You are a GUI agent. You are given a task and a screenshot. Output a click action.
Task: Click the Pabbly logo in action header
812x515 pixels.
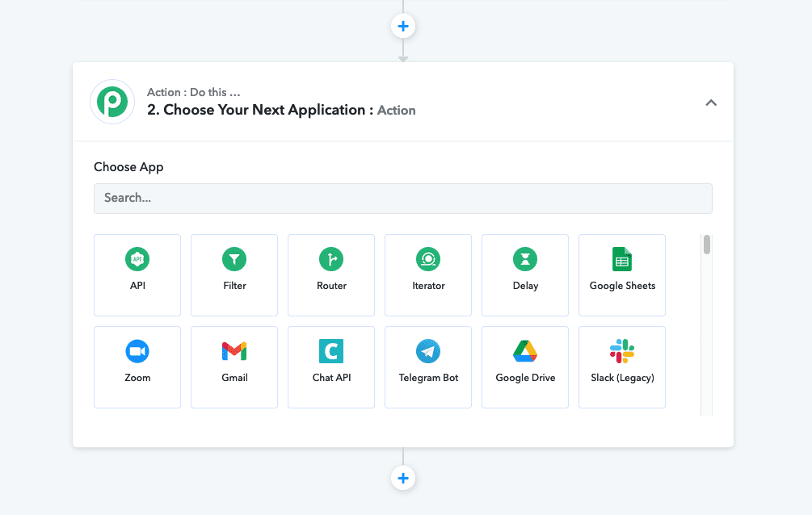click(x=112, y=102)
